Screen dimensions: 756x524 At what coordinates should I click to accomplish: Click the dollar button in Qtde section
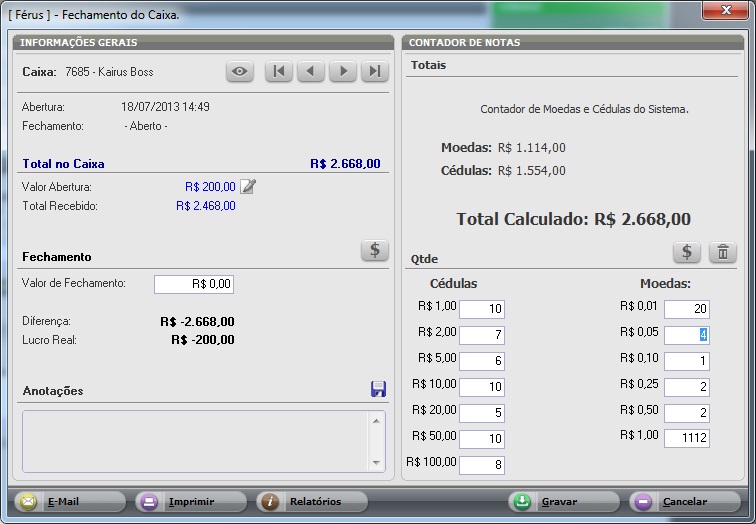pos(687,252)
